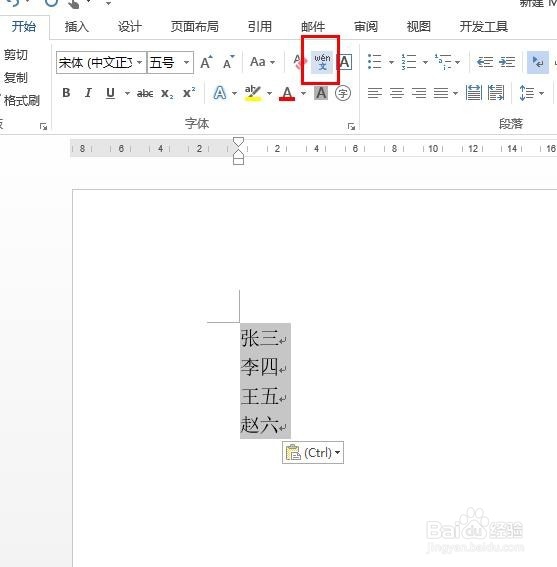Image resolution: width=557 pixels, height=567 pixels.
Task: Decrease font size with shrink font icon
Action: pos(228,62)
